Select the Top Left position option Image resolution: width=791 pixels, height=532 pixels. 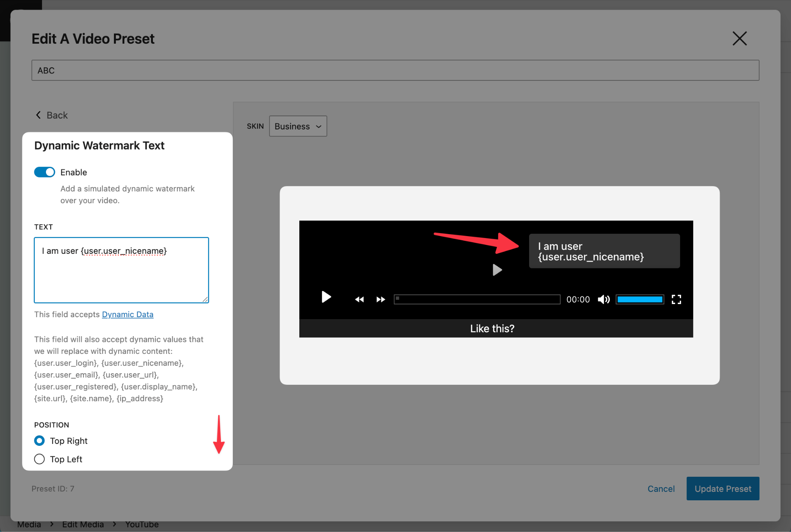[x=39, y=459]
